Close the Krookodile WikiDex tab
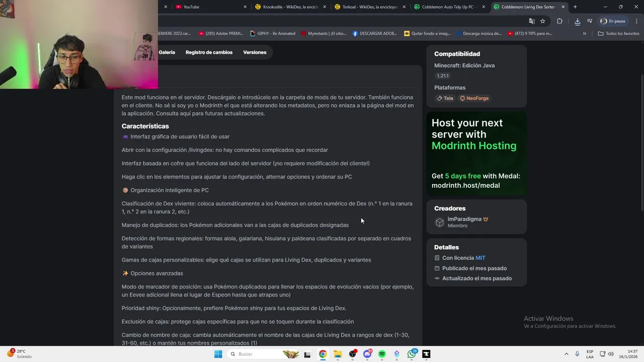Viewport: 644px width, 362px height. point(325,7)
